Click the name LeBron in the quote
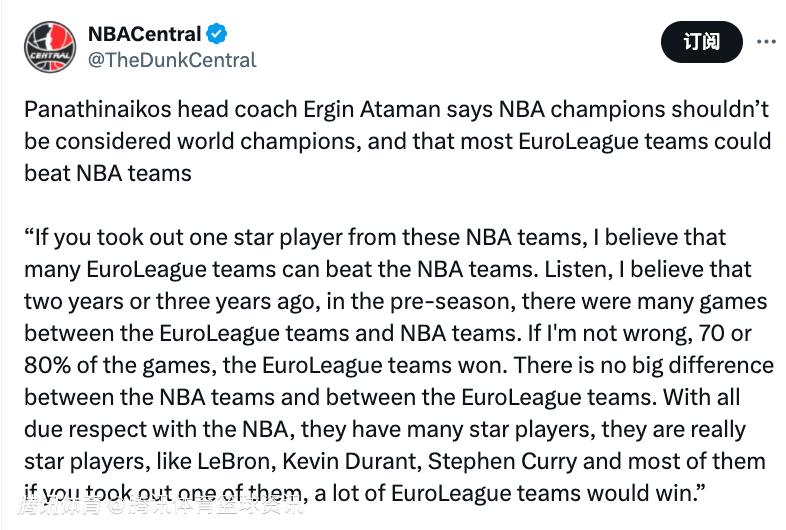Screen dimensions: 786x530 point(235,461)
